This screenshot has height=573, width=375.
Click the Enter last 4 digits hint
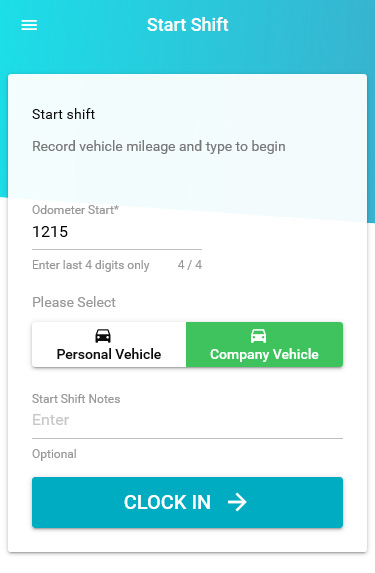coord(91,265)
